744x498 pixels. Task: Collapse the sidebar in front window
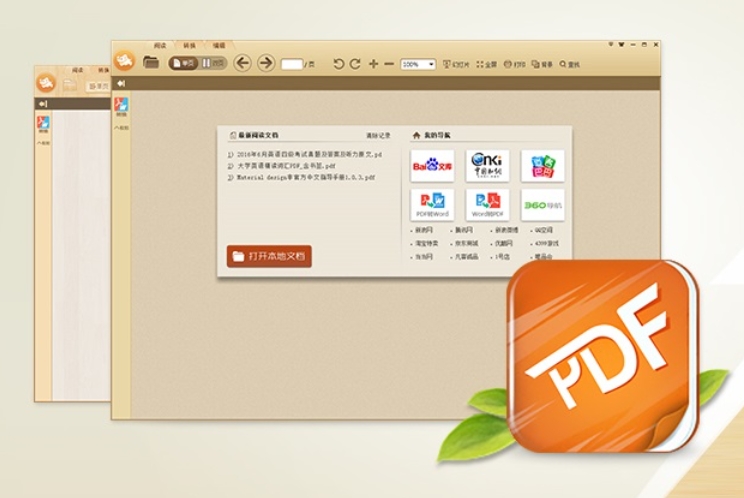pyautogui.click(x=121, y=83)
